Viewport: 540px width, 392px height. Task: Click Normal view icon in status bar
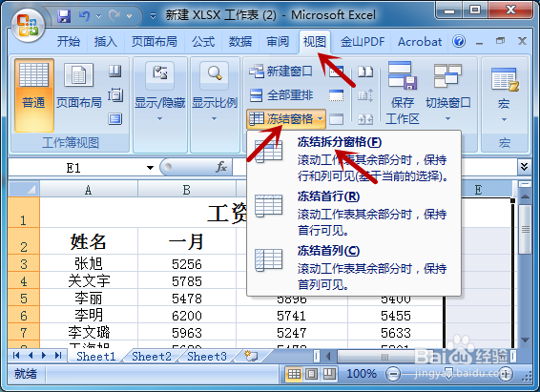click(x=294, y=374)
